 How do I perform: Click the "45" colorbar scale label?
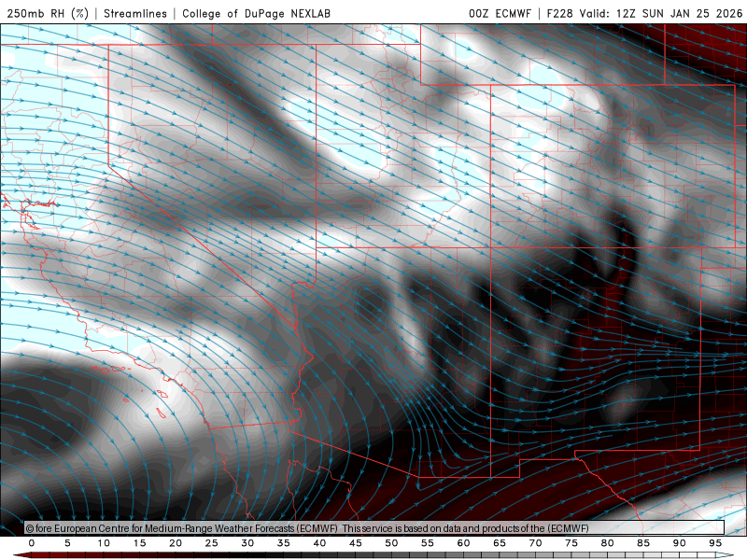(x=356, y=543)
